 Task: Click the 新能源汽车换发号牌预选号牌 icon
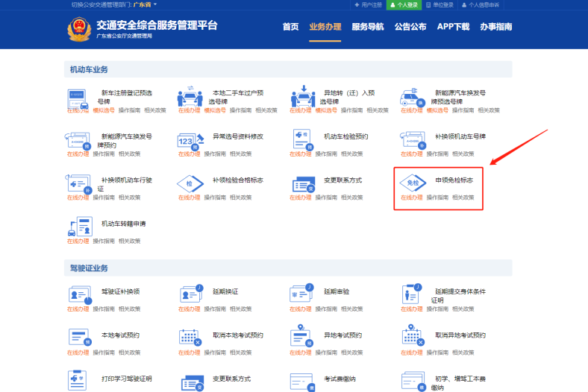pos(412,98)
